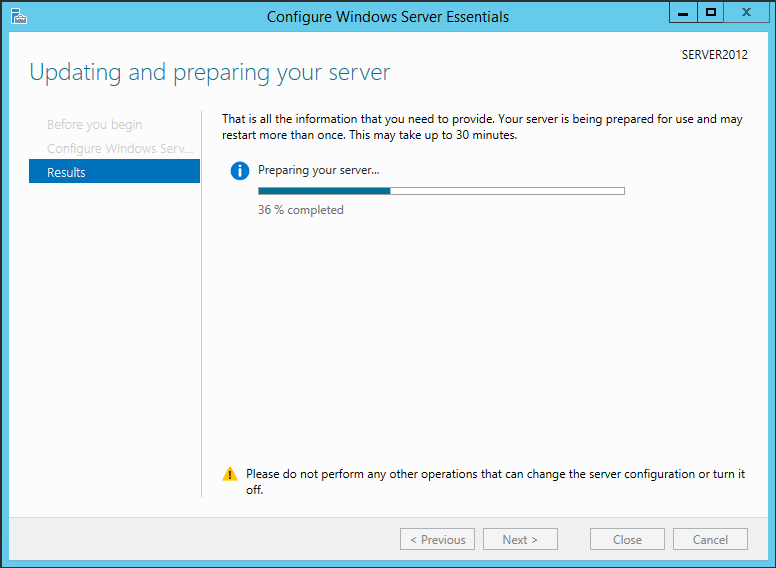
Task: Click the warning message about server configuration
Action: click(495, 481)
